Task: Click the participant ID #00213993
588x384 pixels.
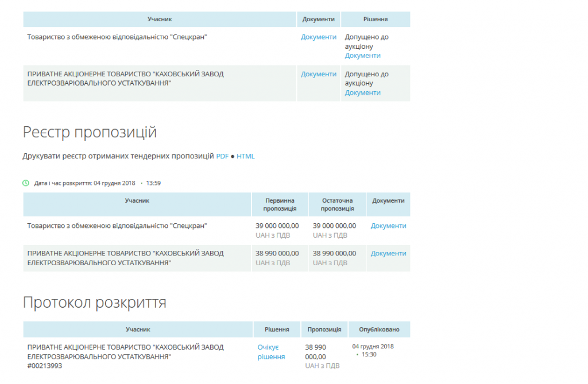Action: (45, 366)
